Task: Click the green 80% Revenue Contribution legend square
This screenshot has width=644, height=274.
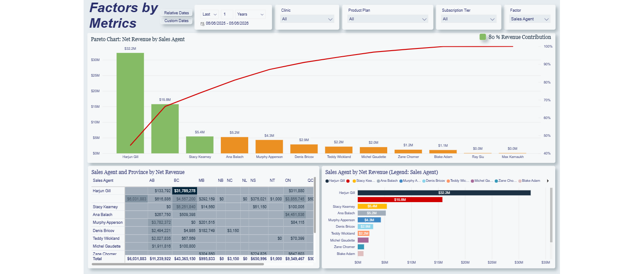Action: (x=483, y=37)
